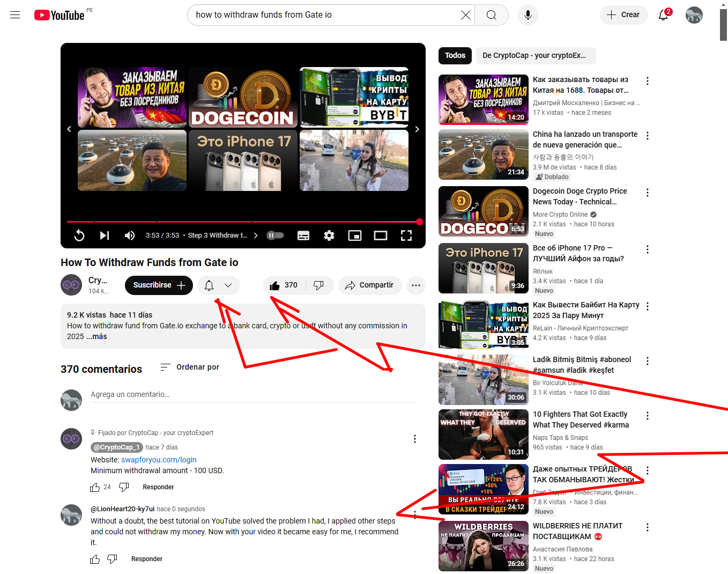Open notification bell dropdown next to Suscribirse

pyautogui.click(x=219, y=285)
